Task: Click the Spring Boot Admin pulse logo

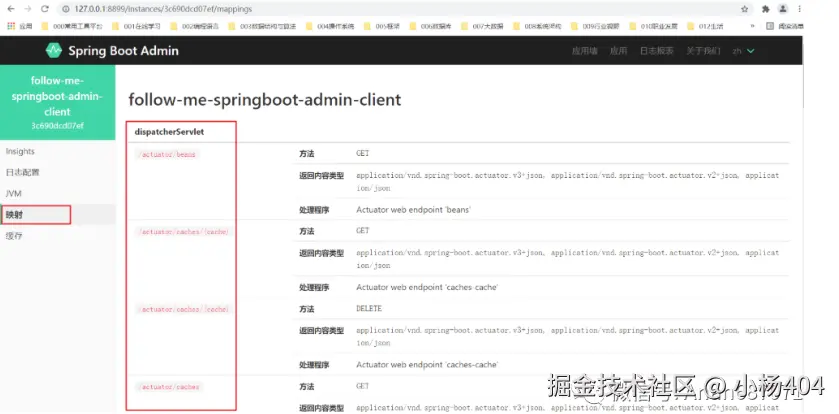Action: pyautogui.click(x=54, y=51)
